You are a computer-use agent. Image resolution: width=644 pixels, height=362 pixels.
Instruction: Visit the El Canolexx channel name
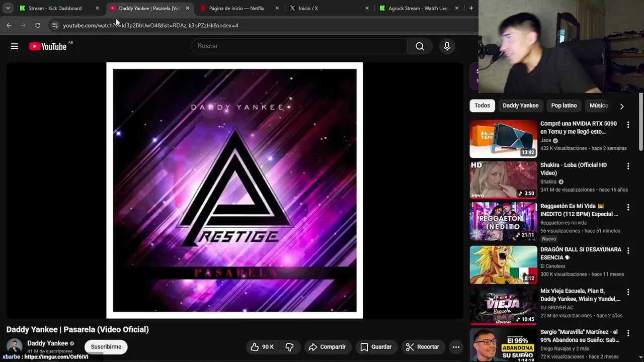553,266
